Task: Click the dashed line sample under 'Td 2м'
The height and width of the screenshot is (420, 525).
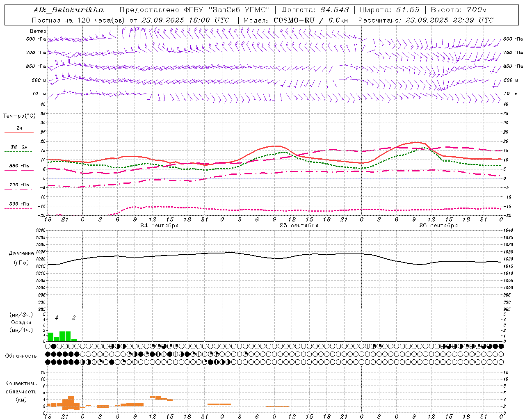Action: [x=19, y=151]
